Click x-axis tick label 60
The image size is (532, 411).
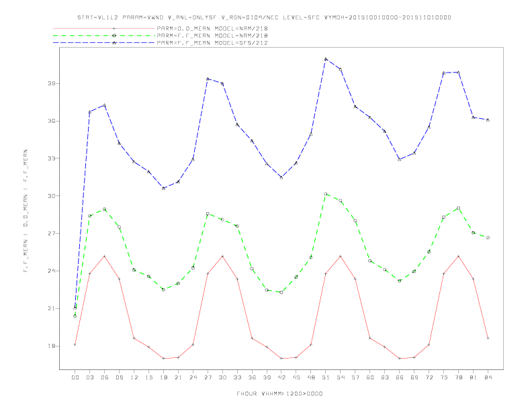[x=370, y=377]
